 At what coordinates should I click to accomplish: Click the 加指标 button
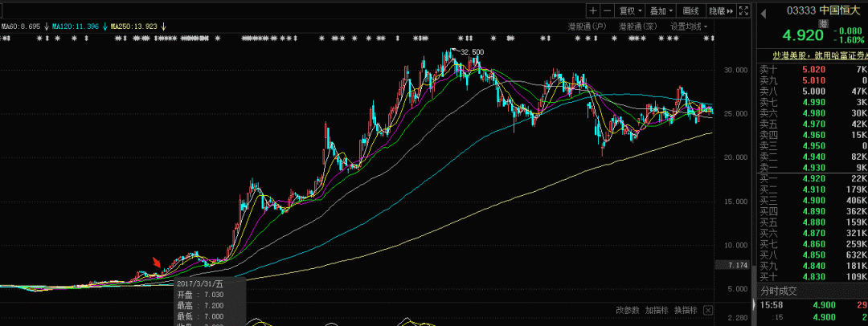[x=657, y=310]
